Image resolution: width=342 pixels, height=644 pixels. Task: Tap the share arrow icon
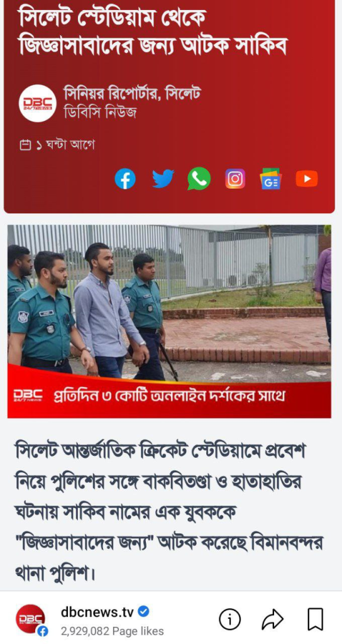point(272,619)
